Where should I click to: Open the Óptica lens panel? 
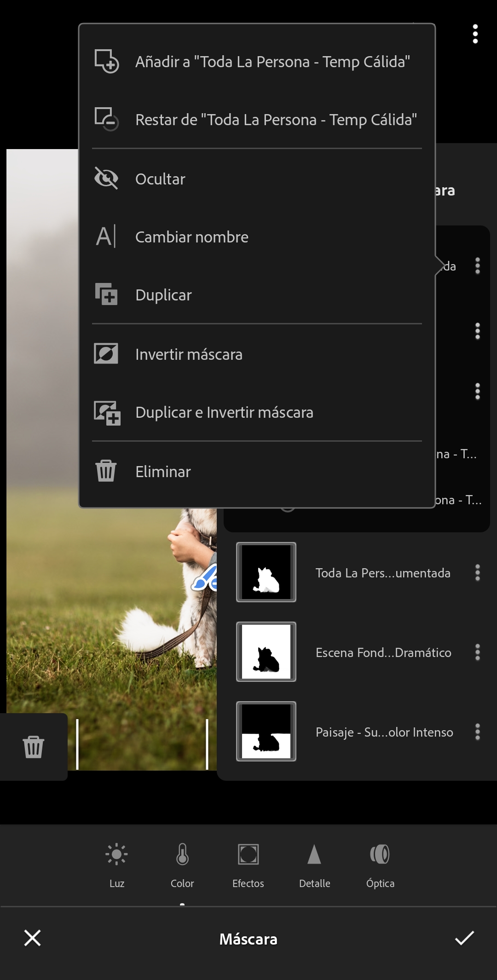(380, 865)
